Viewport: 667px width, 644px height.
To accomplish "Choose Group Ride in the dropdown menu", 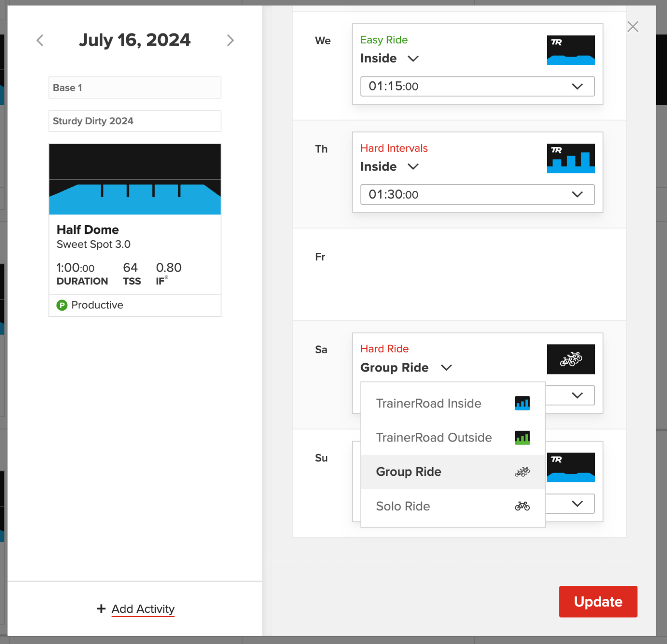I will [x=453, y=472].
